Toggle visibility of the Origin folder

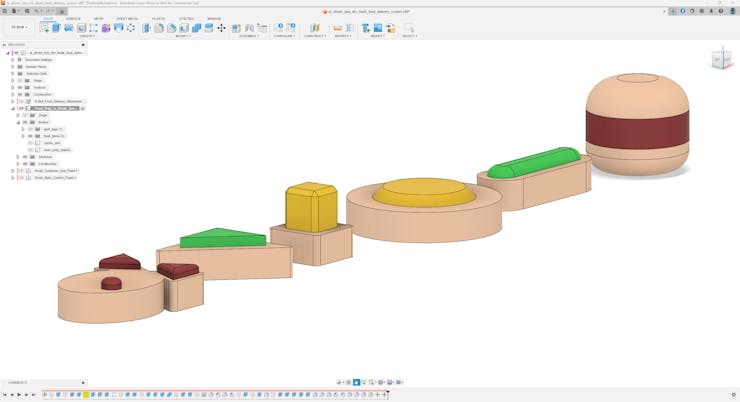tap(20, 80)
